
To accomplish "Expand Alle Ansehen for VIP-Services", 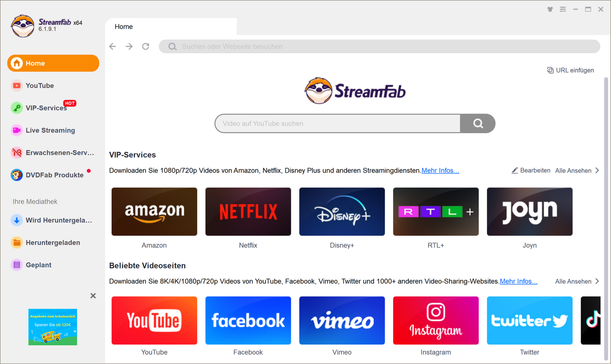I will click(577, 171).
